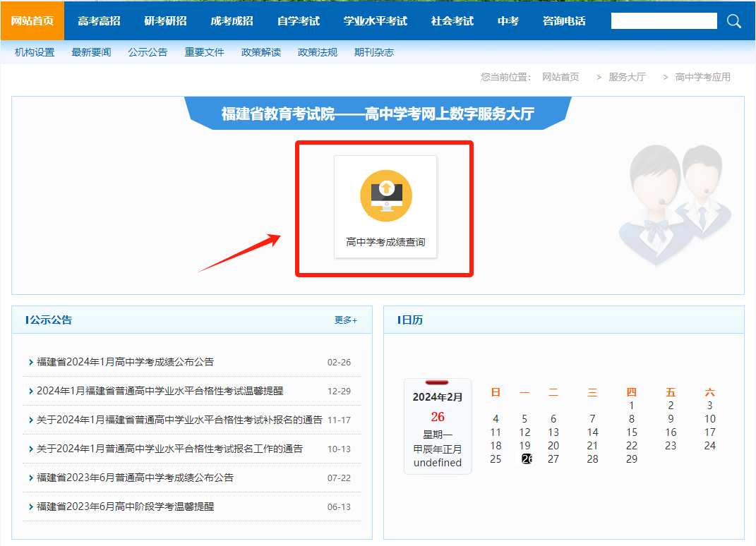Click 公示公告 panel title
The height and width of the screenshot is (546, 756).
point(51,320)
